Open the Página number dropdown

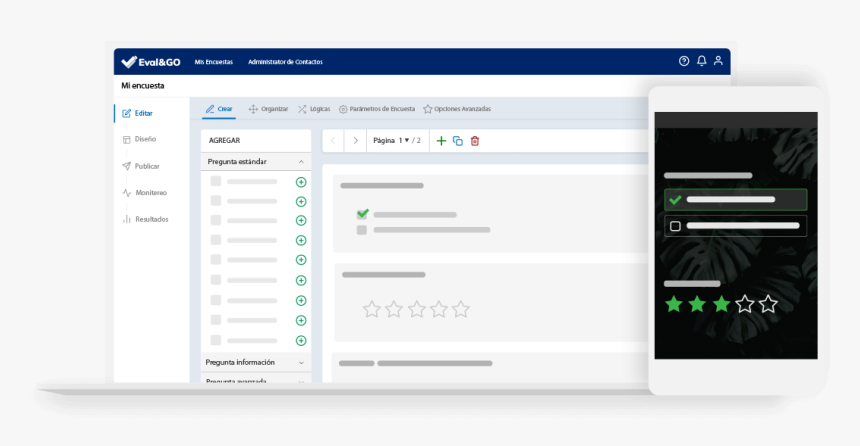(404, 140)
